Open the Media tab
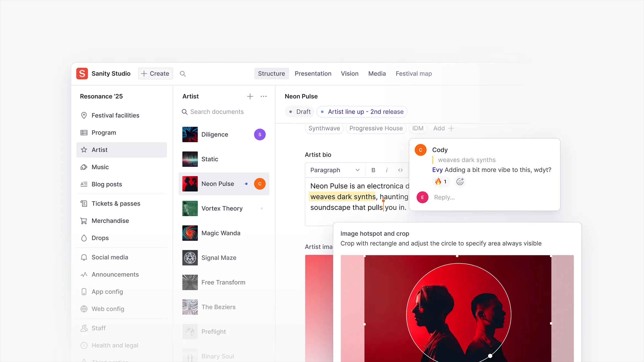This screenshot has width=644, height=362. coord(377,74)
